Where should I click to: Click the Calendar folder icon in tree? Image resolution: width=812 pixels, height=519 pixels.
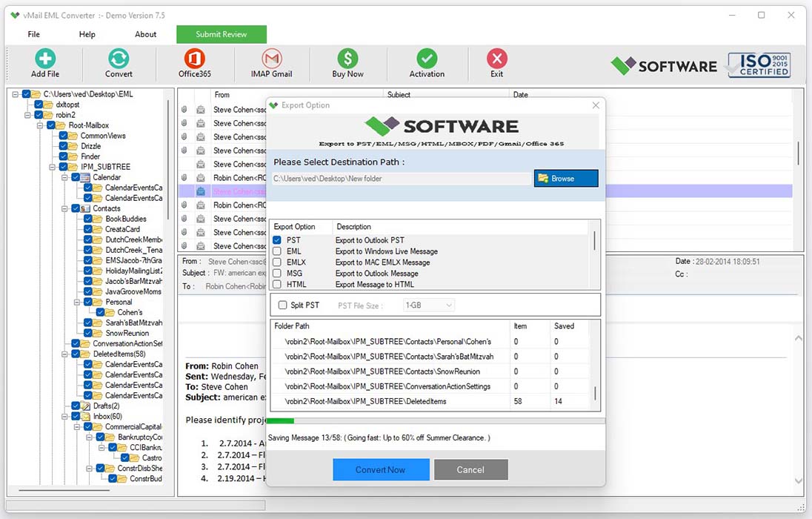point(85,177)
